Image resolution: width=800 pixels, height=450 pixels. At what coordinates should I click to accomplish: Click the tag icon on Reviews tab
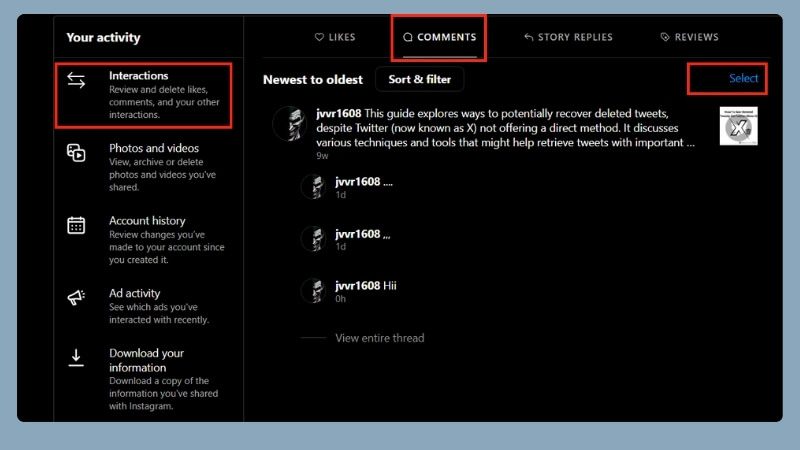coord(665,38)
